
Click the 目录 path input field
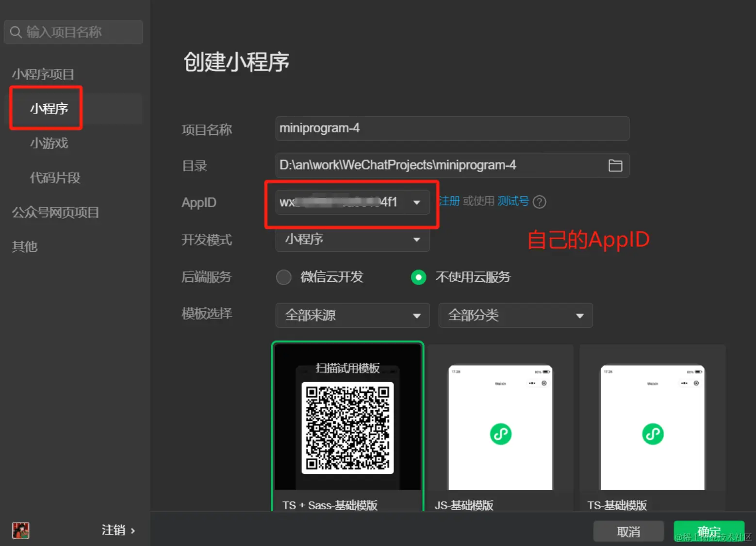click(452, 165)
